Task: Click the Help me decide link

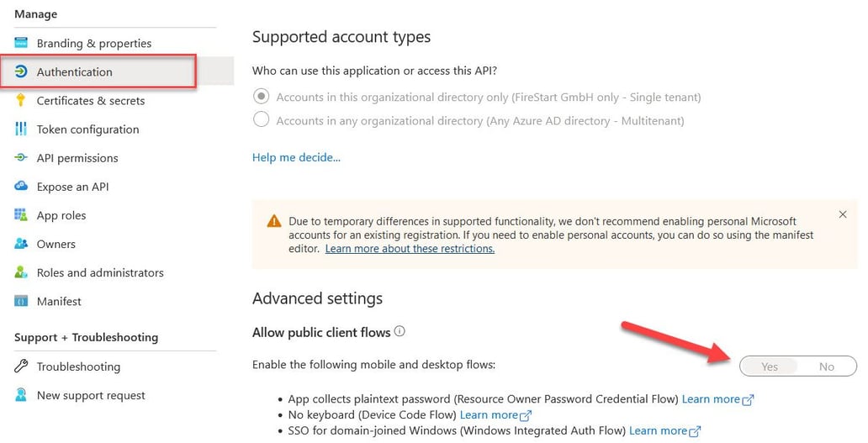Action: [296, 158]
